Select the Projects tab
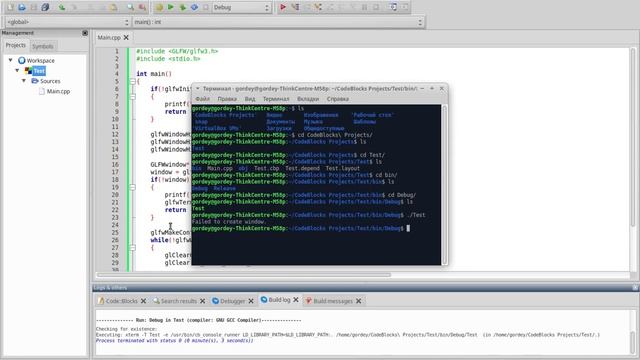The image size is (640, 360). pos(16,45)
